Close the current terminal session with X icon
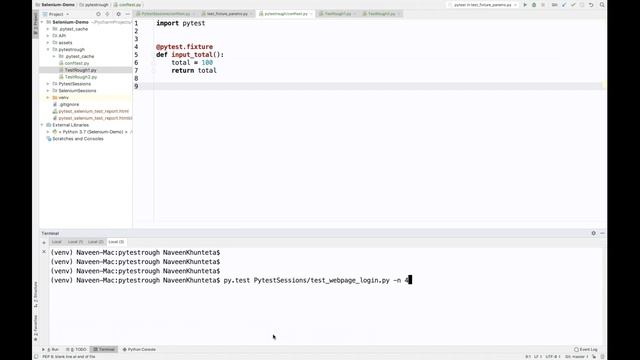This screenshot has height=360, width=640. point(44,252)
